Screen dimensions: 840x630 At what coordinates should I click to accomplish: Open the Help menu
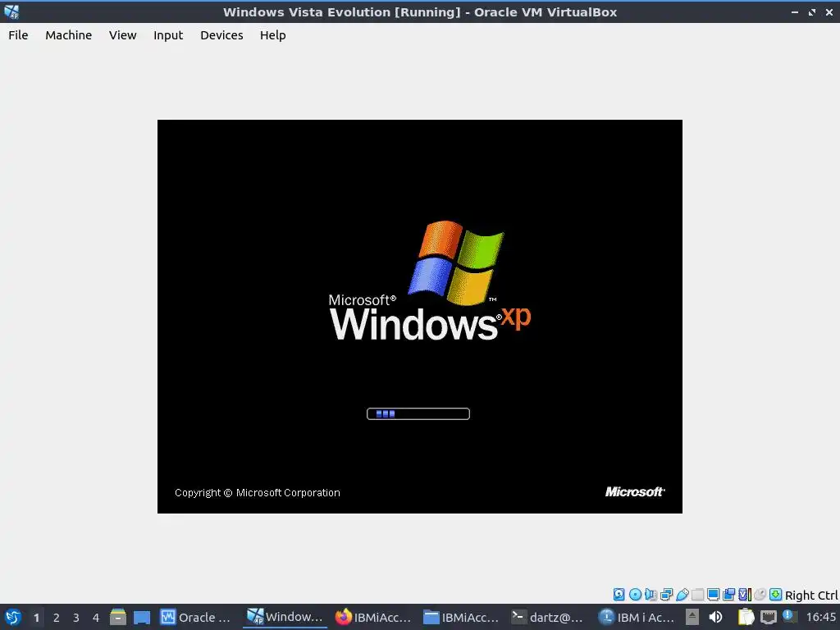coord(272,35)
